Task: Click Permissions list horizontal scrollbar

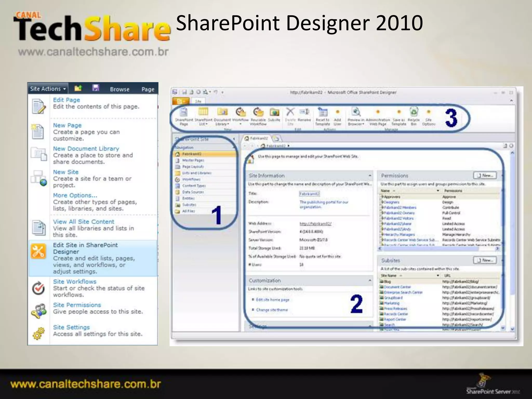Action: click(440, 249)
